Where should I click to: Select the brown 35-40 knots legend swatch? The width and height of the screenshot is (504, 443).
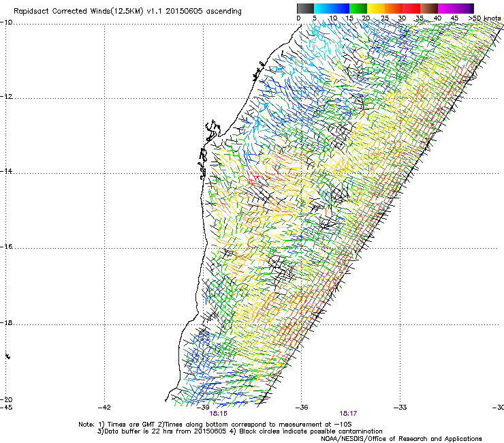click(429, 8)
